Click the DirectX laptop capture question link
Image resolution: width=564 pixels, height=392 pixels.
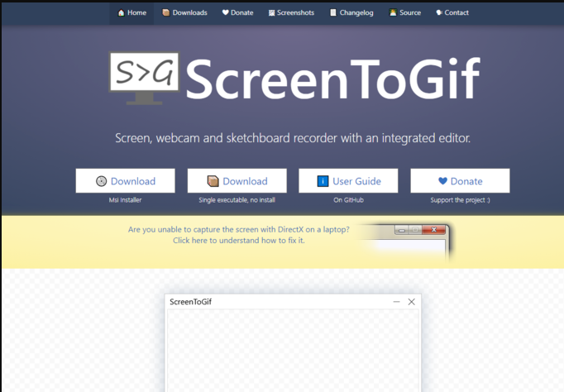(x=239, y=229)
